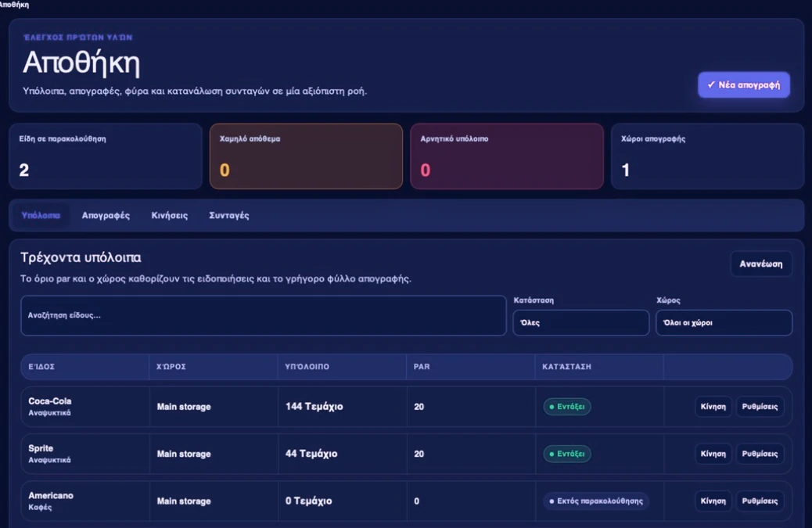
Task: Click the Χαμηλό απόθεμα summary card
Action: 306,156
